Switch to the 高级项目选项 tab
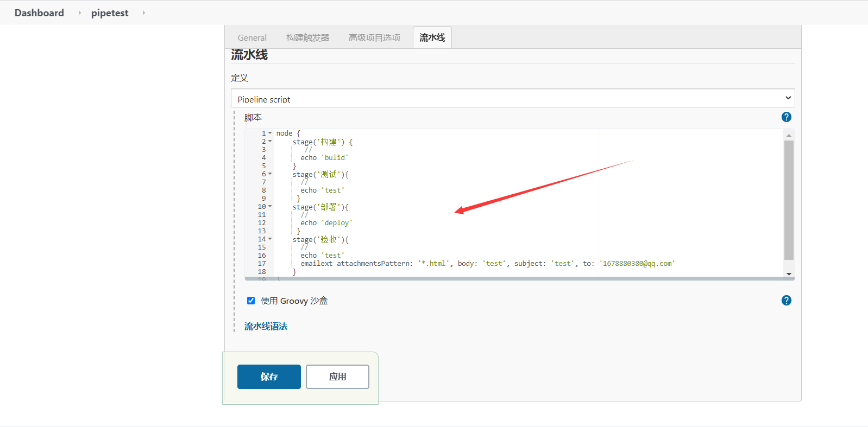868x427 pixels. tap(374, 37)
